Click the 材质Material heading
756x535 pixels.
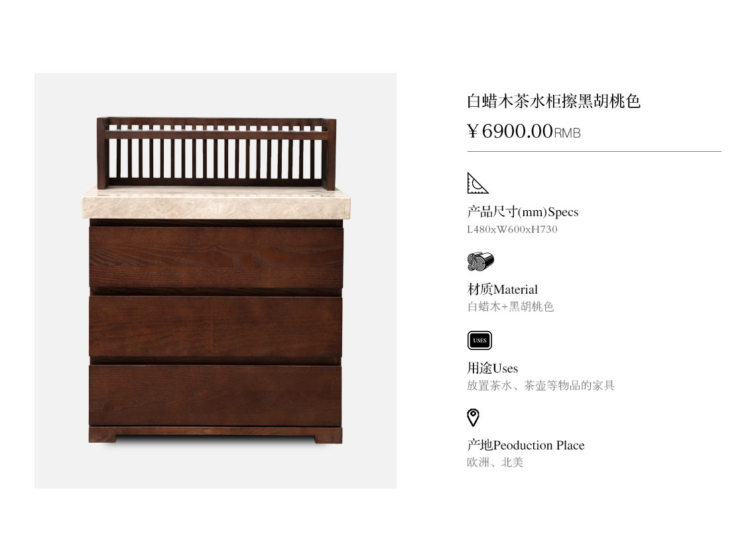(x=503, y=290)
